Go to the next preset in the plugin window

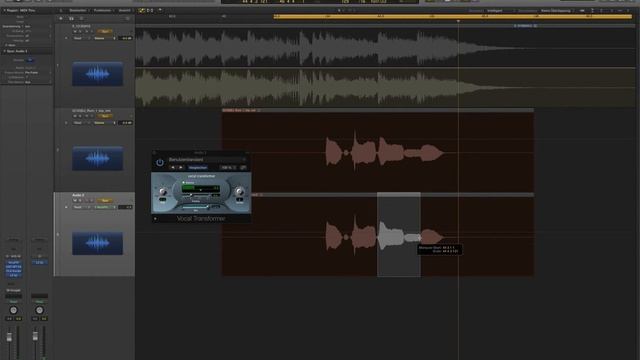tap(181, 167)
